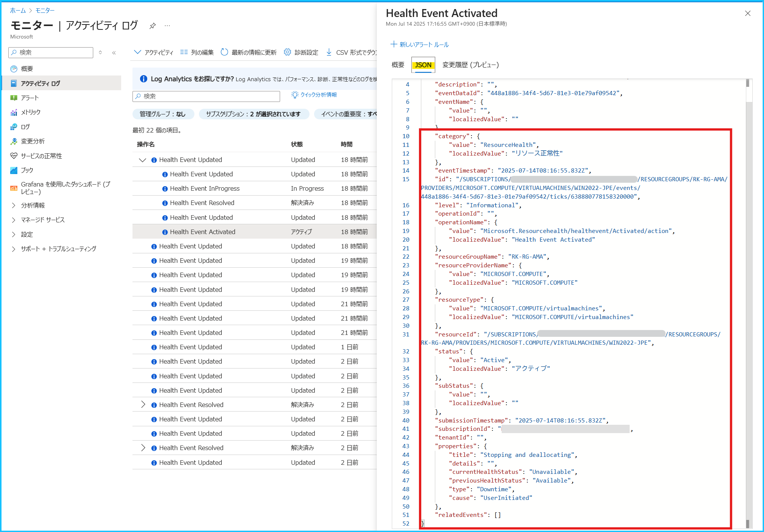Image resolution: width=764 pixels, height=532 pixels.
Task: Click the "UserInitiated" cause value in JSON
Action: pos(506,498)
